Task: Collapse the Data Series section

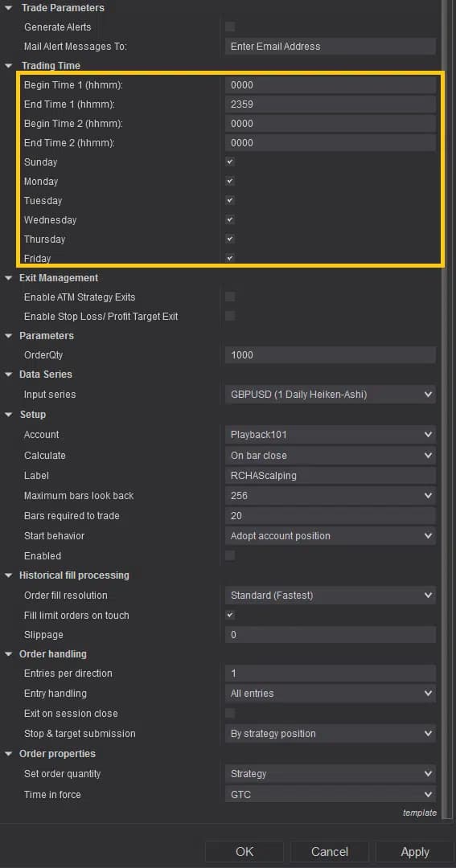Action: point(8,375)
